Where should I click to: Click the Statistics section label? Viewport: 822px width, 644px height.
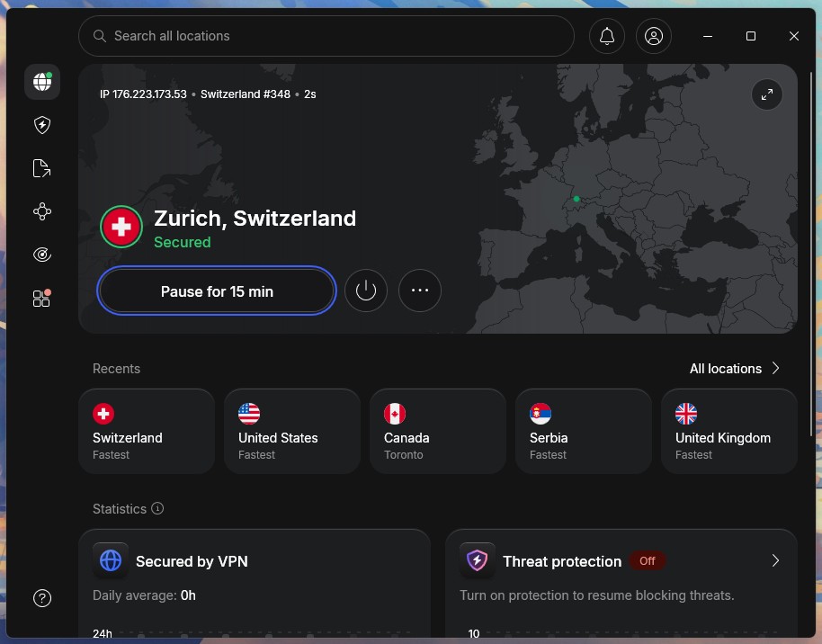click(120, 509)
